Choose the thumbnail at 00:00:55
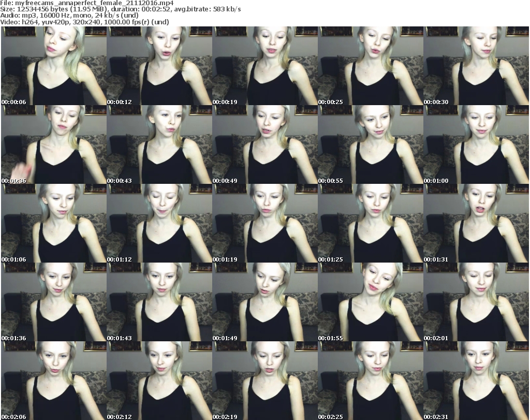This screenshot has width=530, height=420. [371, 144]
